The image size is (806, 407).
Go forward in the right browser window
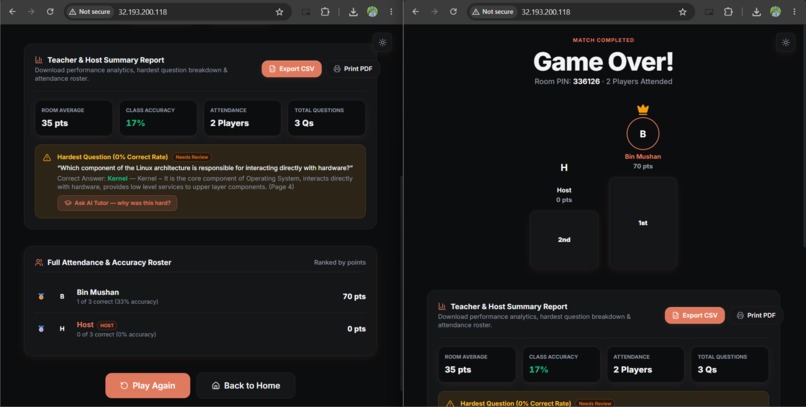[x=434, y=11]
